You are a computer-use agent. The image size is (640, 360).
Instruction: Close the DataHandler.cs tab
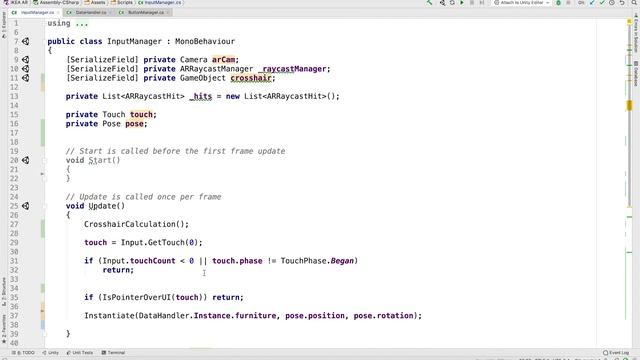[x=110, y=13]
